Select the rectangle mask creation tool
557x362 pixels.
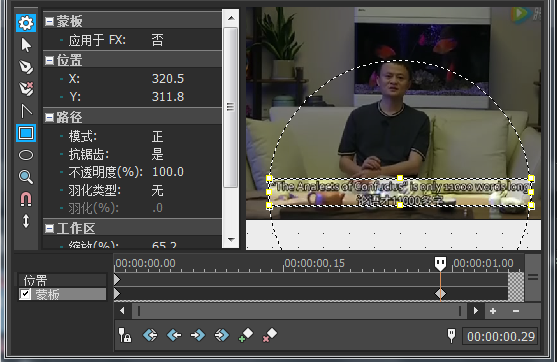tap(26, 133)
